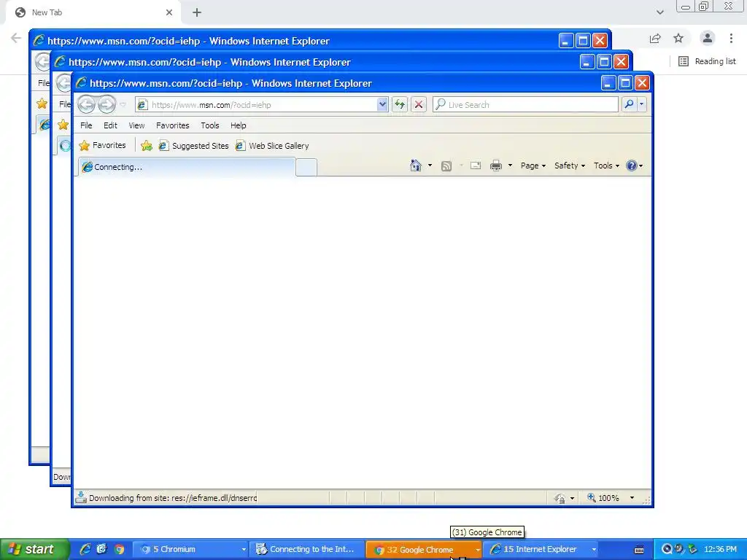Open the 32 Google Chrome taskbar group
747x560 pixels.
coord(424,550)
